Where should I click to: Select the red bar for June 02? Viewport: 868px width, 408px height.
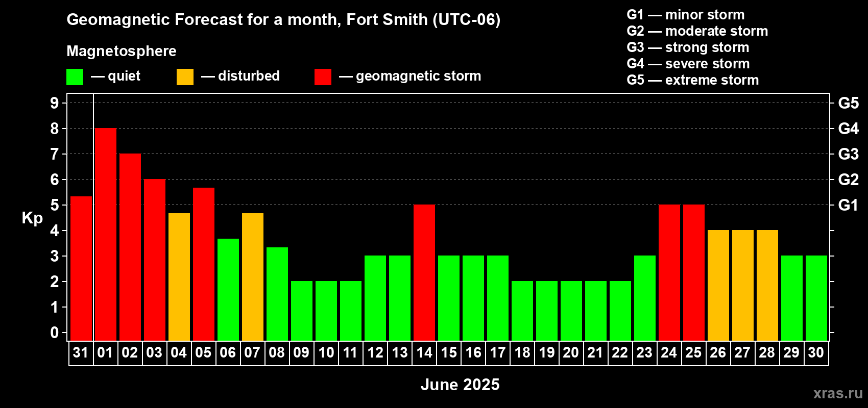130,247
